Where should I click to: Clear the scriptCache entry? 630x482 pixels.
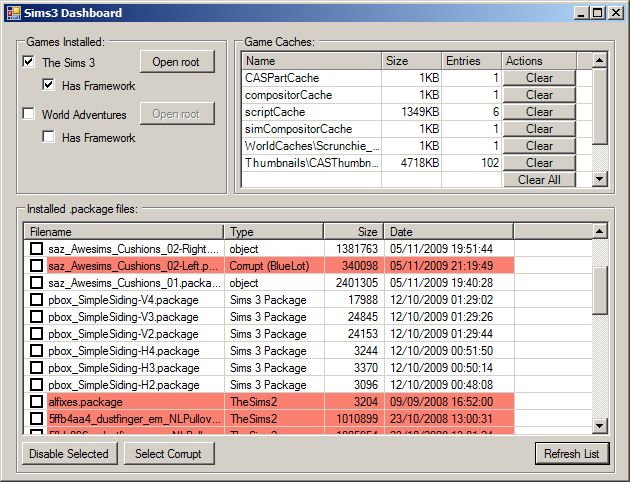(x=539, y=112)
